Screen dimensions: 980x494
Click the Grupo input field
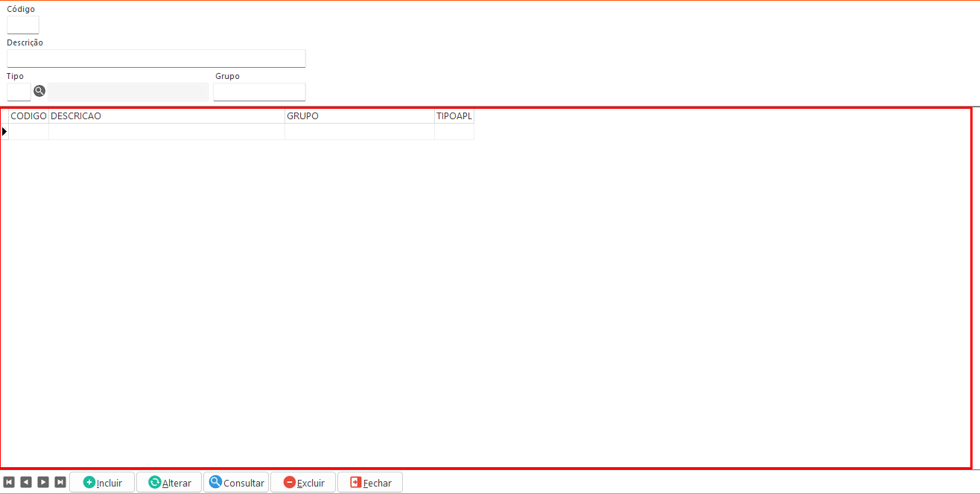click(259, 92)
